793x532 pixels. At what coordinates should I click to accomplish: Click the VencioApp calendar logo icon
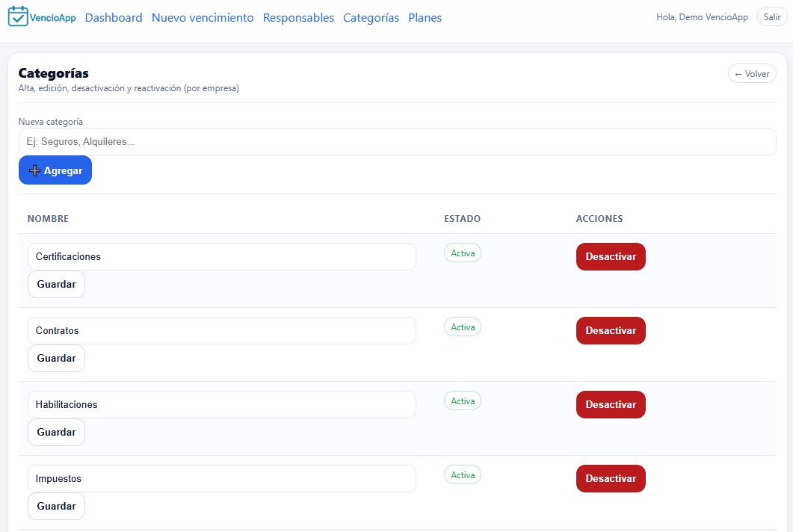[x=18, y=16]
